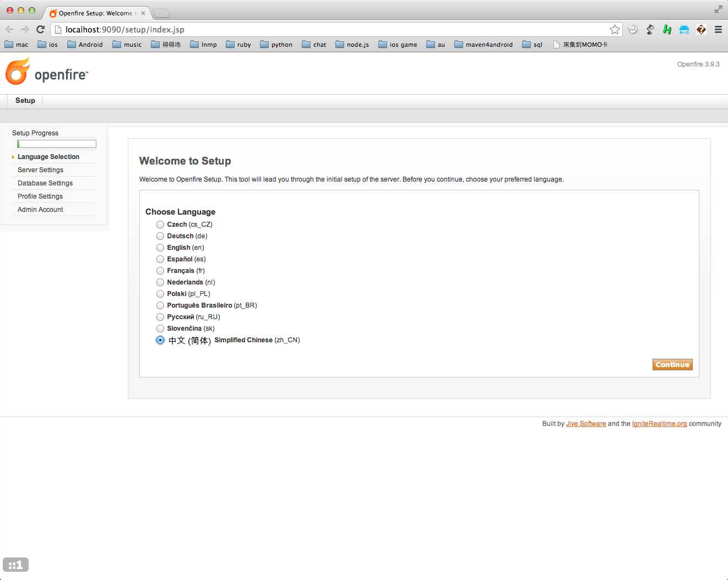Click the orange Continue button

pos(672,365)
